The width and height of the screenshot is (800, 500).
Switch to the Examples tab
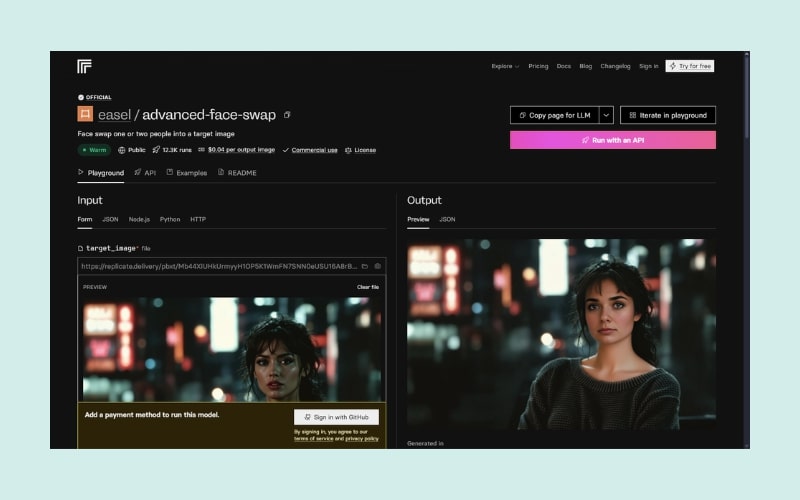(187, 173)
